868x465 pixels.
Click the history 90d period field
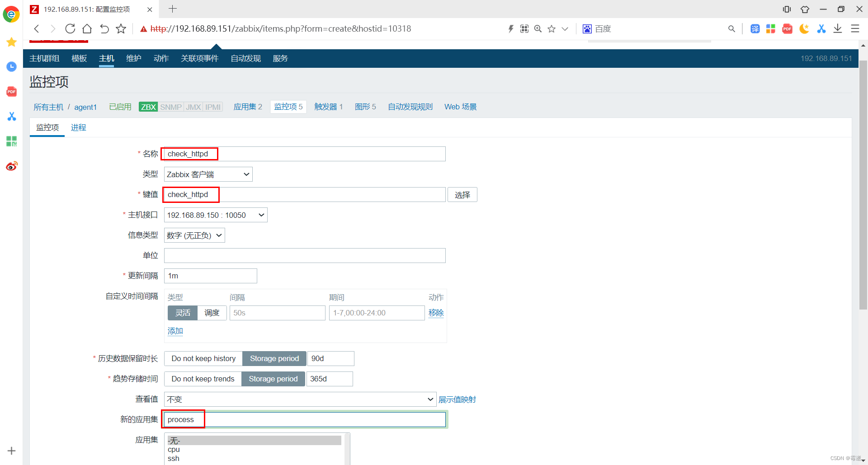(331, 358)
